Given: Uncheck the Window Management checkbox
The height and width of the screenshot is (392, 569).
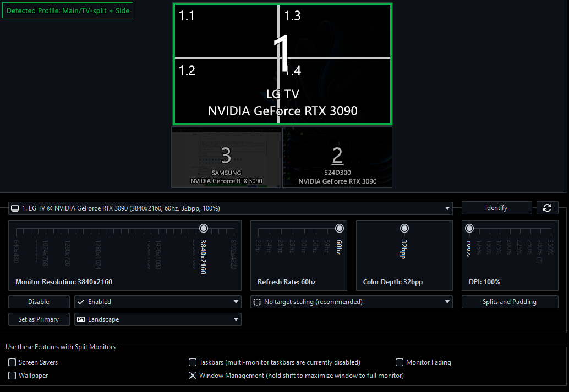Looking at the screenshot, I should pos(193,376).
